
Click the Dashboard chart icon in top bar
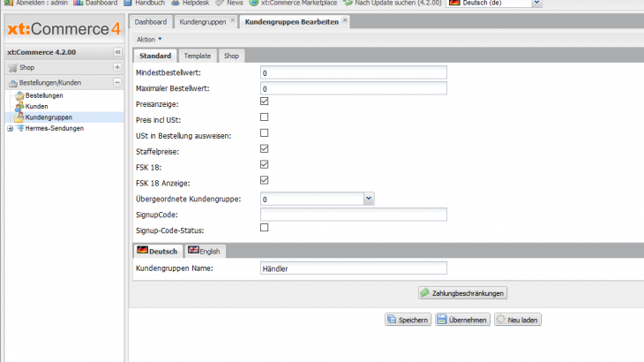[78, 3]
